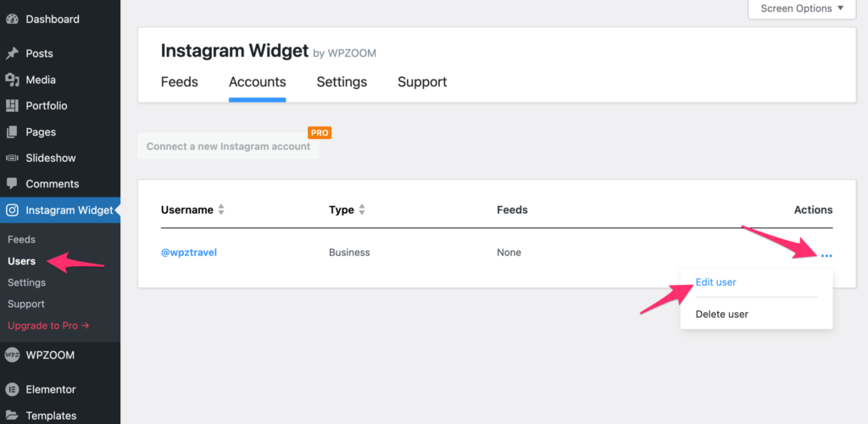Click the Comments speech bubble icon
Image resolution: width=868 pixels, height=424 pixels.
[x=12, y=184]
